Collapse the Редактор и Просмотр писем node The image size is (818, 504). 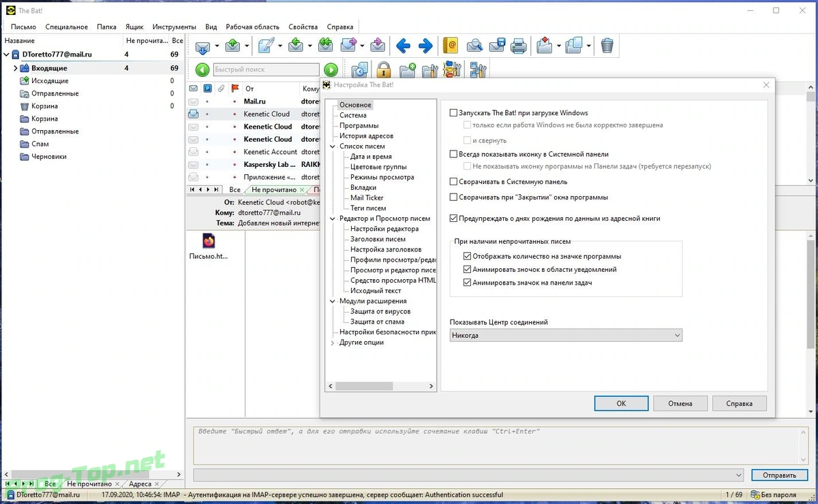point(333,219)
